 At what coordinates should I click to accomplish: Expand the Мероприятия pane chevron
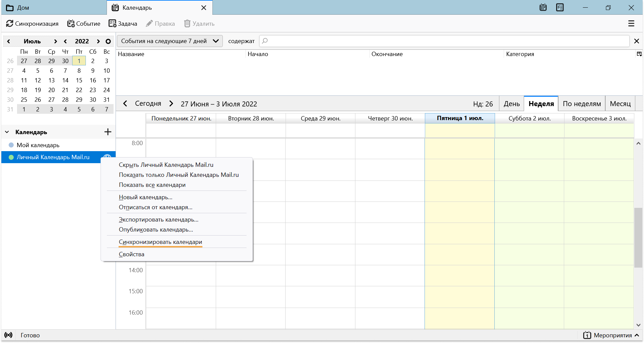(637, 335)
